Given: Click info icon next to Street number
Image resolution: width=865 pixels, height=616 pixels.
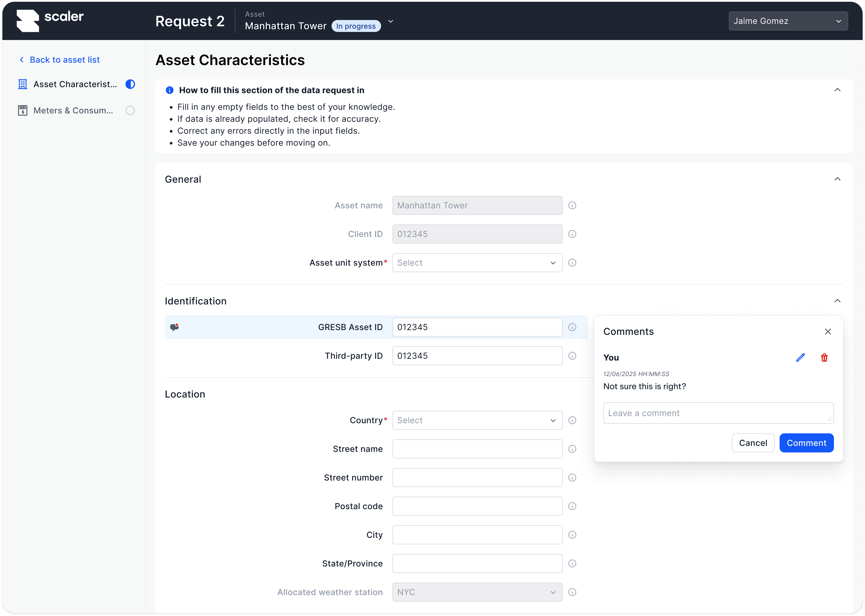Looking at the screenshot, I should pos(572,478).
